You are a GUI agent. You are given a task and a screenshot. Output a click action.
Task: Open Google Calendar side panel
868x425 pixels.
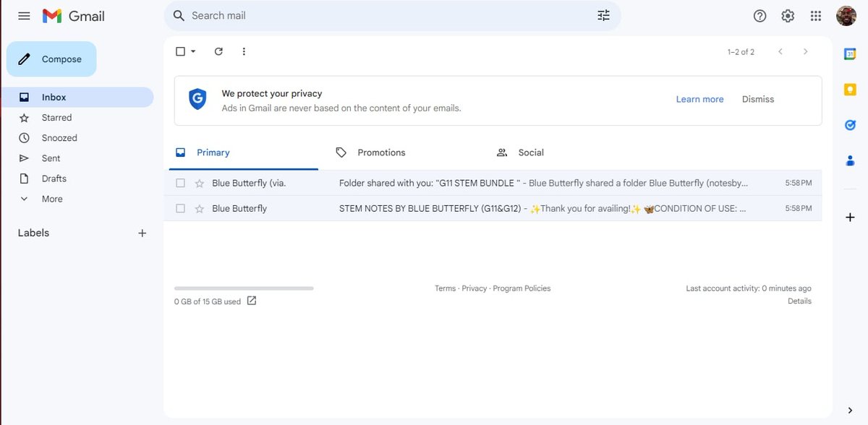coord(851,53)
